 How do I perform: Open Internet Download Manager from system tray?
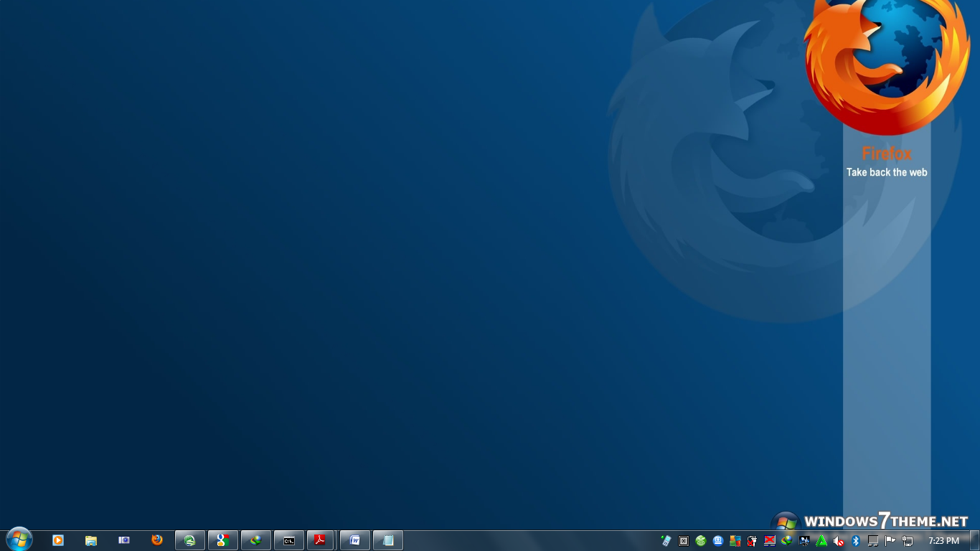[787, 541]
